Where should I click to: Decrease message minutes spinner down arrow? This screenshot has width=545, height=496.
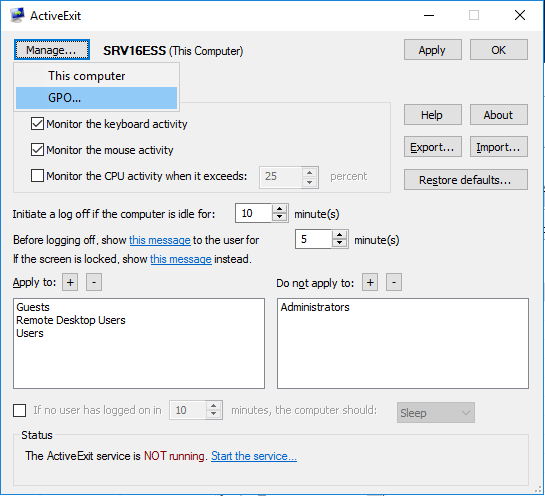[x=339, y=244]
